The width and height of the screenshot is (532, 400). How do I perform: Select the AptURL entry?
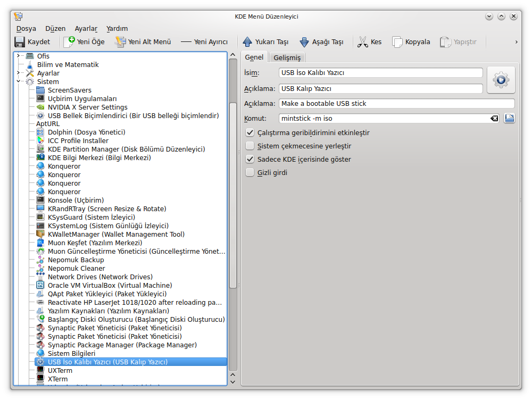(48, 124)
